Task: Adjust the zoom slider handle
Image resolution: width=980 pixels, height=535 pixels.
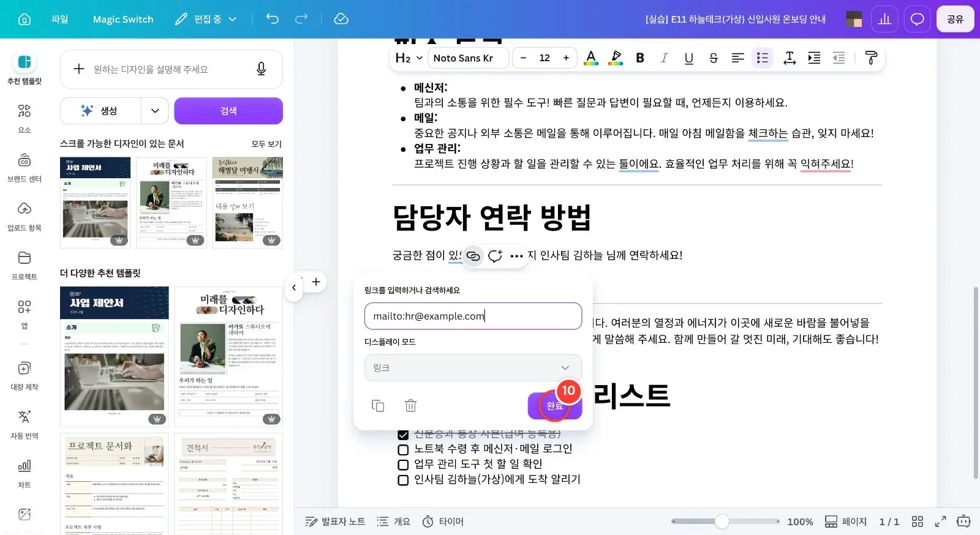Action: point(722,522)
